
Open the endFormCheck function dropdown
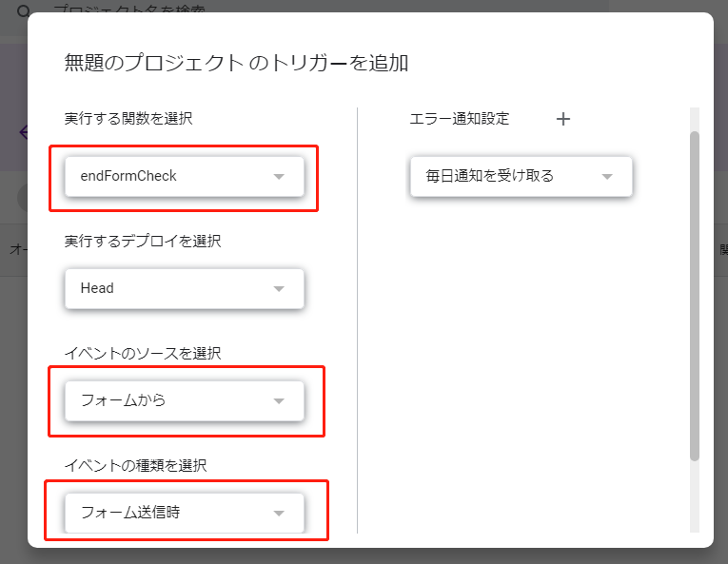click(x=185, y=176)
